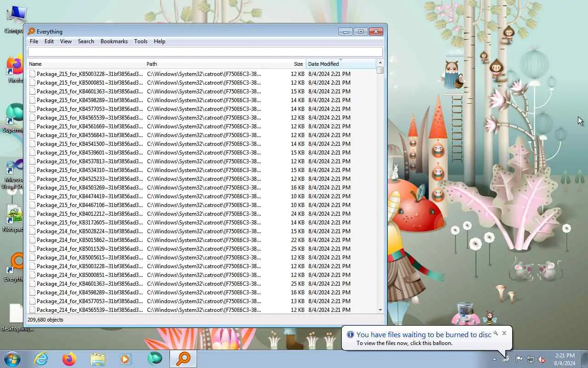Select the file Package_215_for_KB4503269

[x=90, y=188]
